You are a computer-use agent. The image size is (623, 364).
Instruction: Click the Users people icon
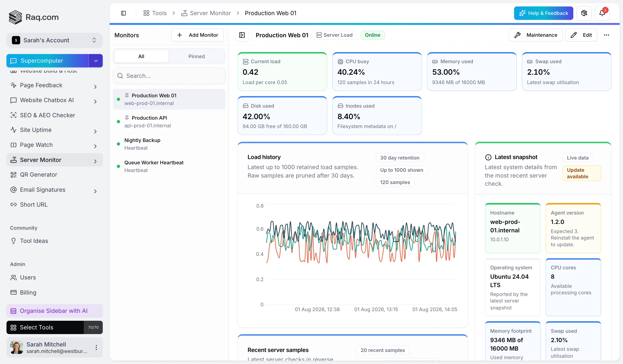click(13, 277)
